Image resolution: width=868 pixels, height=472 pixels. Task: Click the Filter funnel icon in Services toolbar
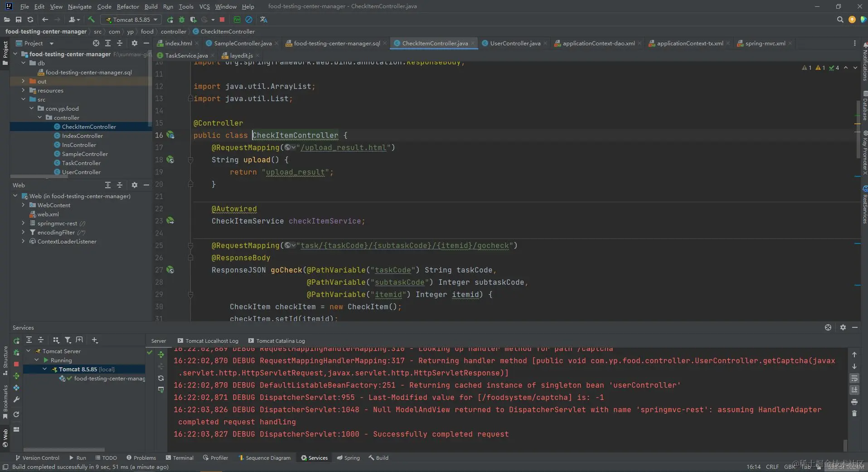pos(68,340)
